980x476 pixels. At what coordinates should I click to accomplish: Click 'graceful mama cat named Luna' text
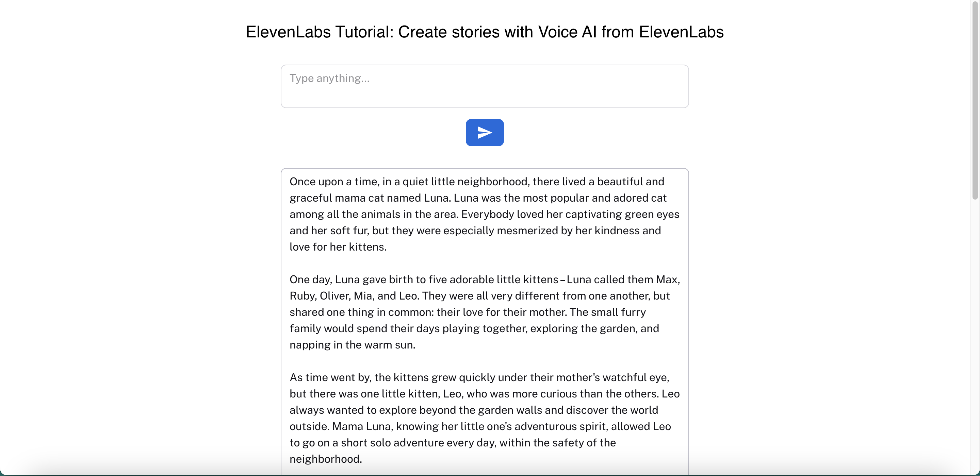pyautogui.click(x=369, y=198)
